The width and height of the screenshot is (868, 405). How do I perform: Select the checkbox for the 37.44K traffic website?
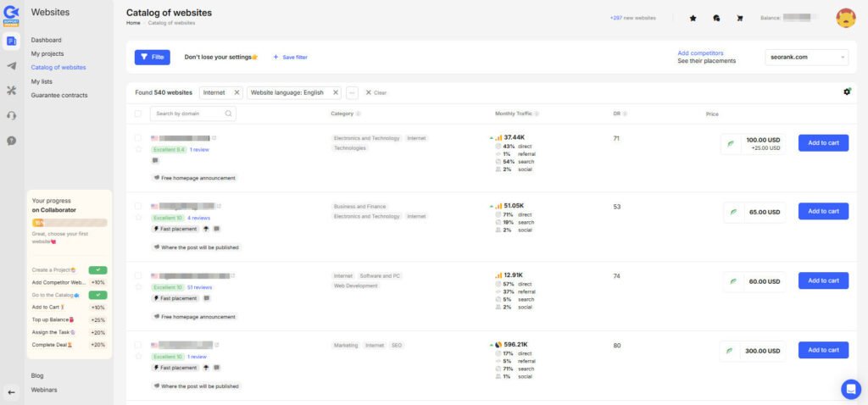[x=138, y=136]
